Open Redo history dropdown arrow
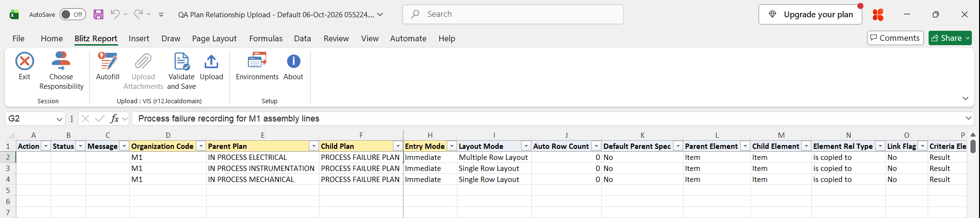This screenshot has height=218, width=980. pyautogui.click(x=149, y=14)
